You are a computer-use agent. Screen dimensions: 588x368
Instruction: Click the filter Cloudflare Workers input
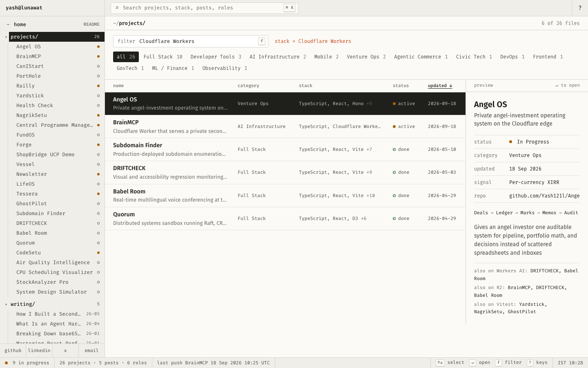pos(191,41)
